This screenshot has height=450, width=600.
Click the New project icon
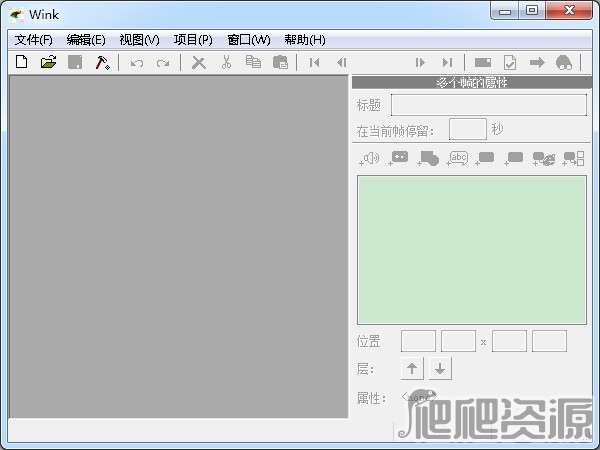coord(21,62)
